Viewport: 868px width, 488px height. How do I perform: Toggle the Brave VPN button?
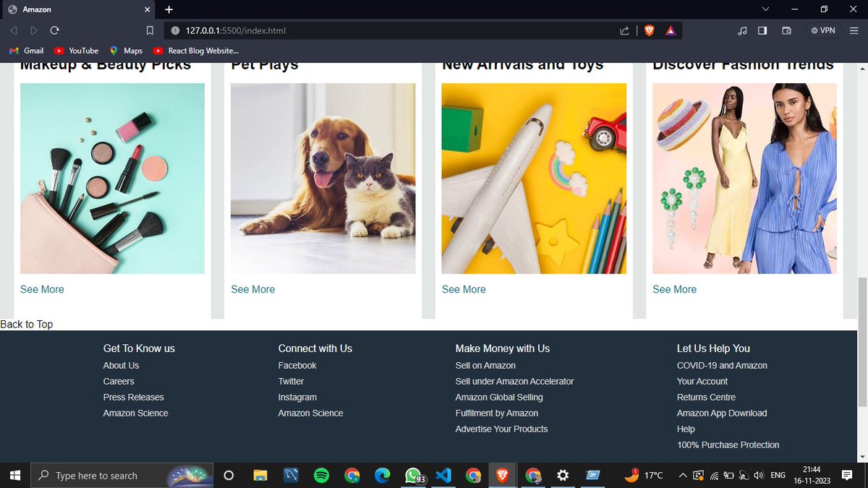coord(823,30)
